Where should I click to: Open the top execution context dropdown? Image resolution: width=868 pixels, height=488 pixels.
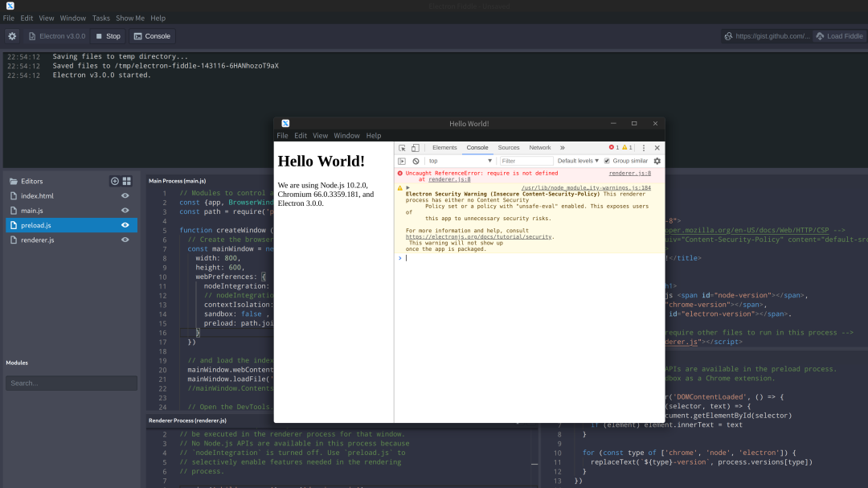click(x=460, y=161)
